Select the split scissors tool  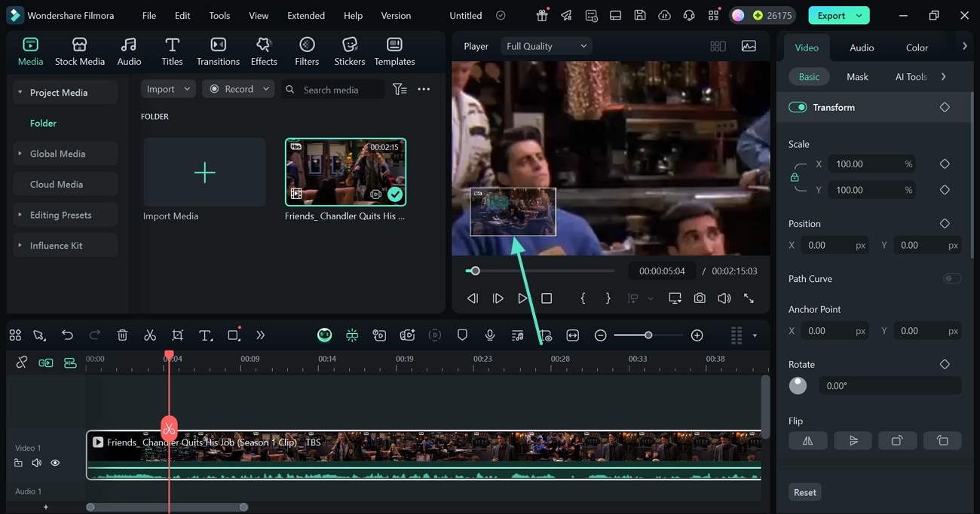150,335
